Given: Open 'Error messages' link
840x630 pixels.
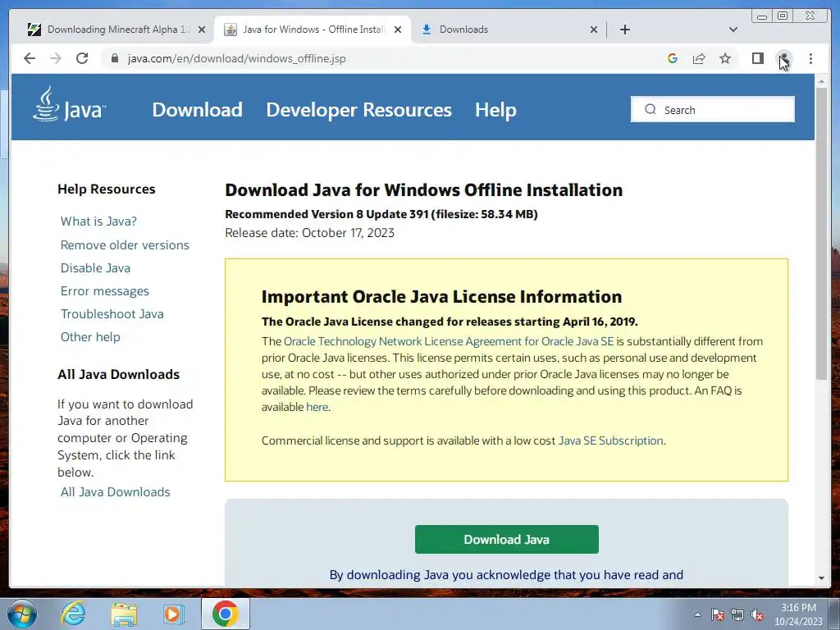Looking at the screenshot, I should [104, 291].
